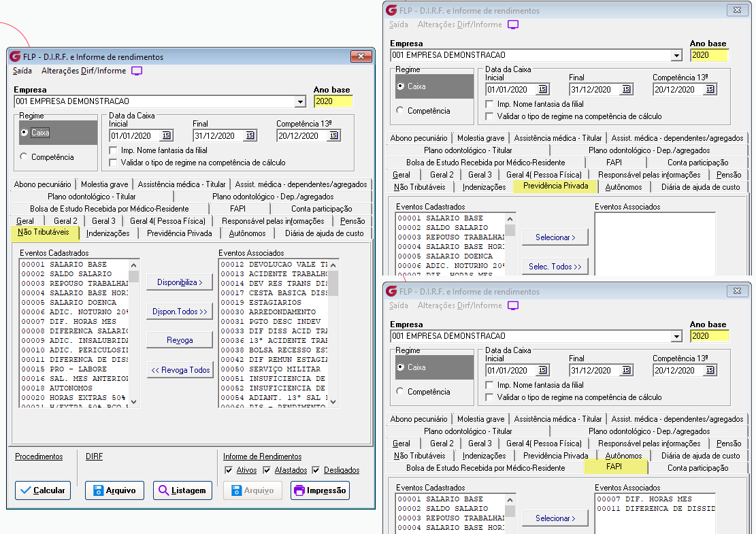Click scroll-down arrow of Eventos Cadastrados list, left window
This screenshot has width=756, height=534.
[x=133, y=401]
